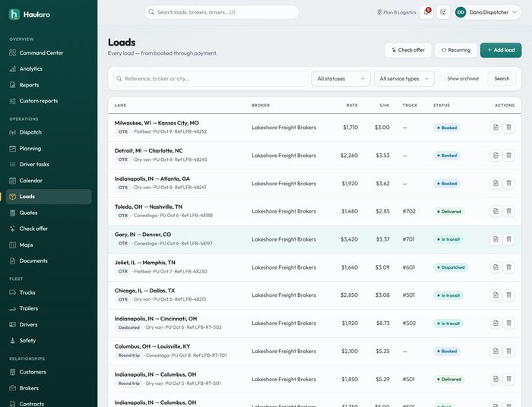Go to Trailers under Fleet
The width and height of the screenshot is (532, 407).
(x=49, y=308)
